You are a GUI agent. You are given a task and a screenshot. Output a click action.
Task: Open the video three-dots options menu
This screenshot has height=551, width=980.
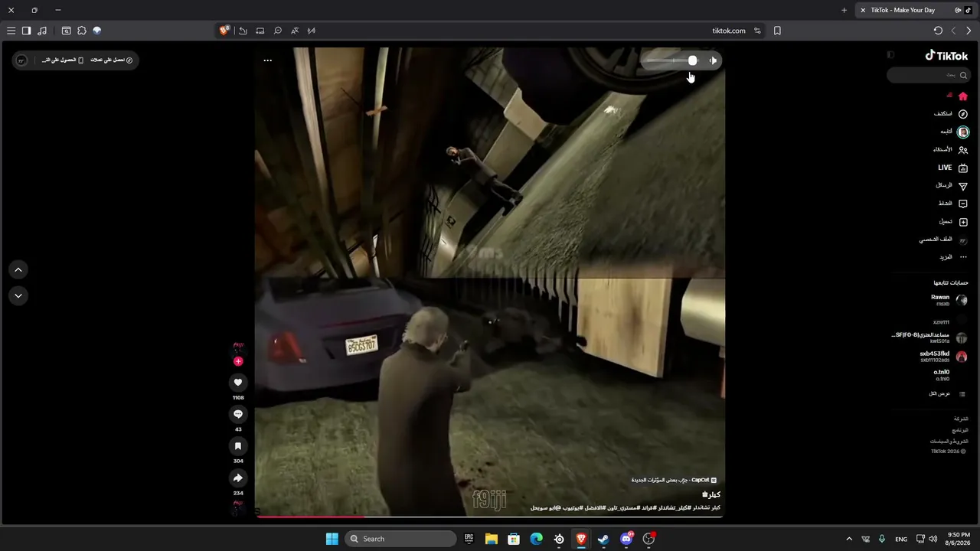point(268,60)
